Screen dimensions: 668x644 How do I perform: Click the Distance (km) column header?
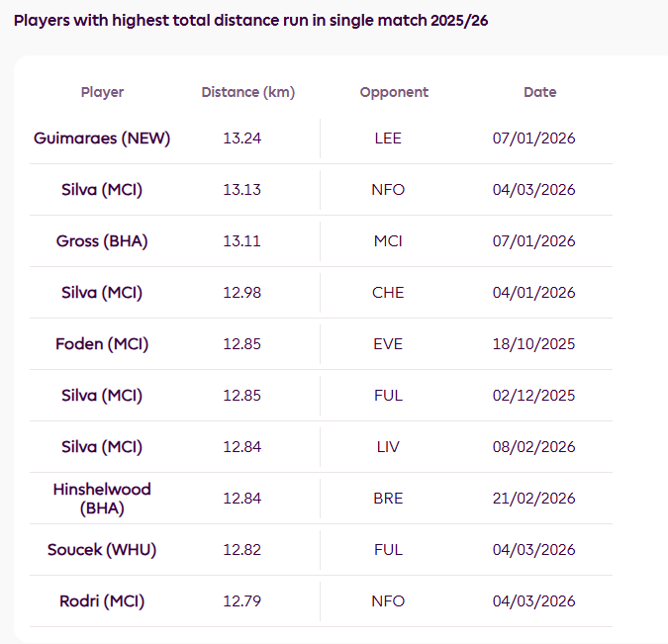pyautogui.click(x=248, y=92)
